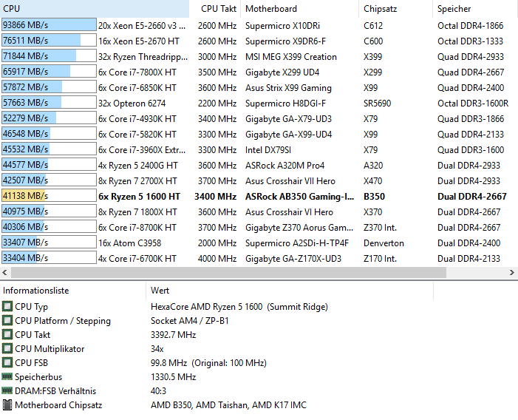The width and height of the screenshot is (518, 420).
Task: Select the 8x Ryzen 7 1800X HT row
Action: tap(259, 211)
